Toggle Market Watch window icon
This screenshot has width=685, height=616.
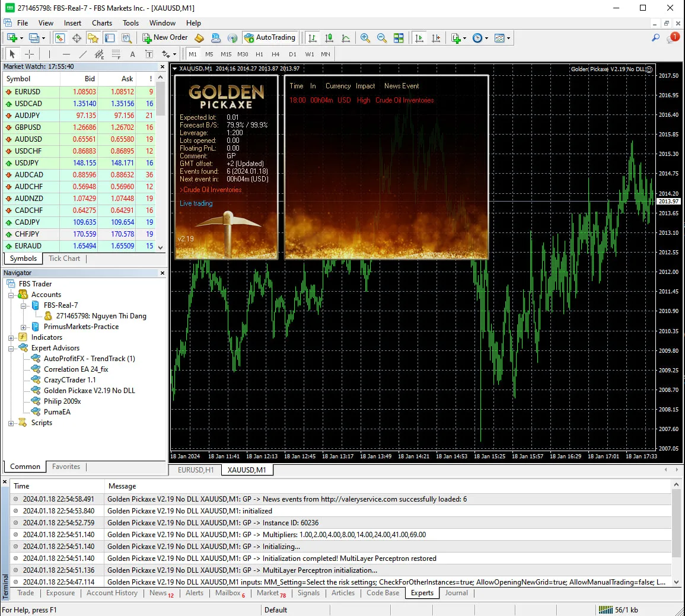pos(59,38)
